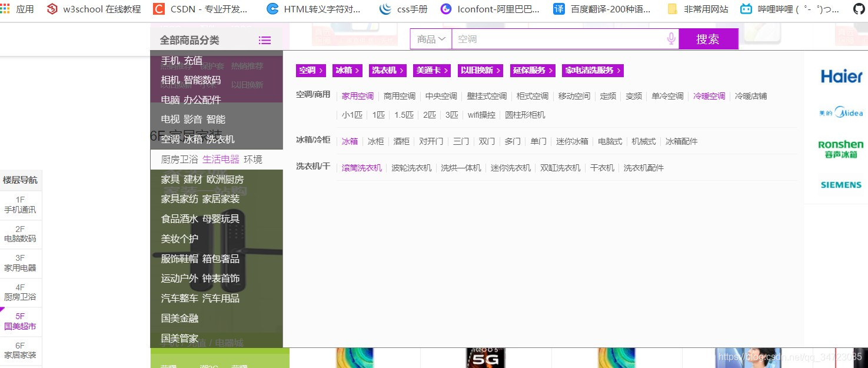Open the 哔哩哔哩 bookmark
868x368 pixels.
(x=790, y=9)
